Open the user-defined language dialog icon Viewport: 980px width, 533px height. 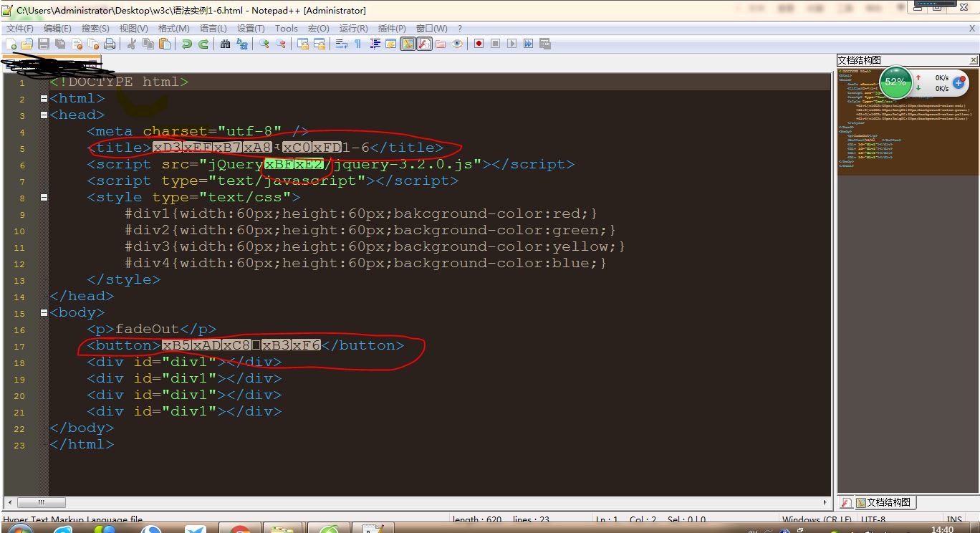391,44
